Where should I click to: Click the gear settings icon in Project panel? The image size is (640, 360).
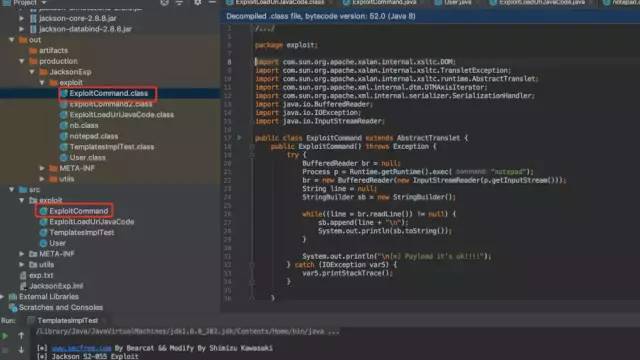pos(197,2)
